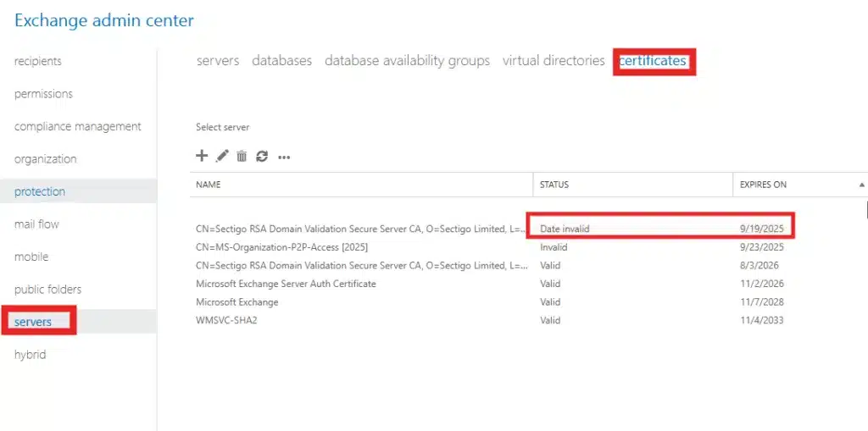Select the WMSVC-SHA2 certificate row

[x=226, y=321]
